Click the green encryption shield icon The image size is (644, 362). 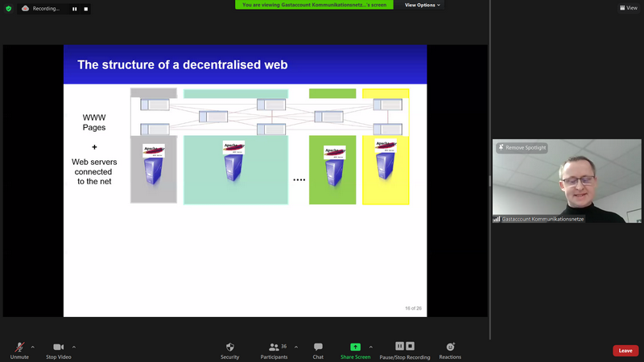[x=9, y=8]
